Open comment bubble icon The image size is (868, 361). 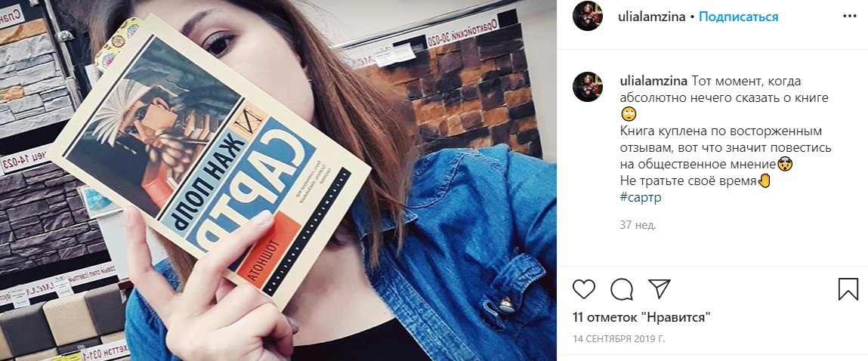(x=622, y=289)
